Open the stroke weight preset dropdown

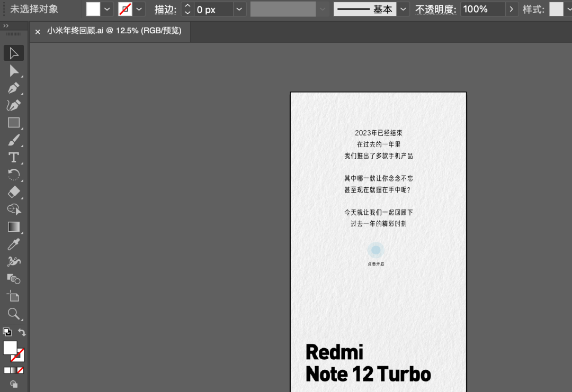(239, 9)
